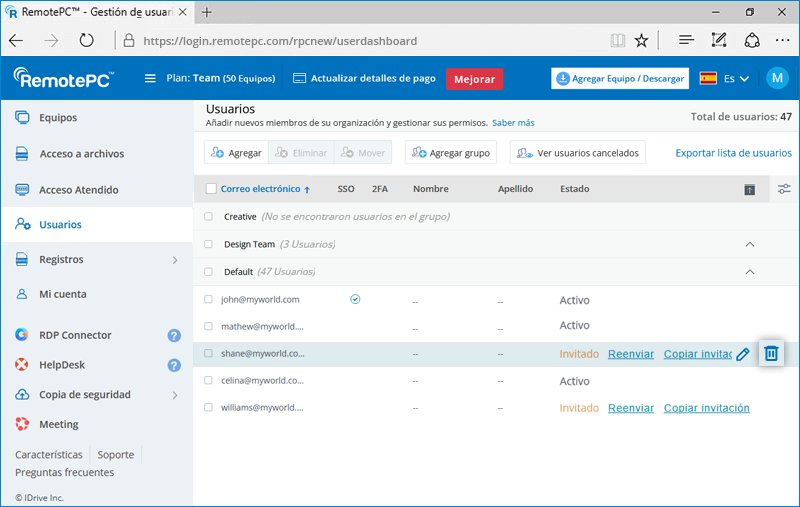This screenshot has width=800, height=507.
Task: Click the HelpDesk help question icon
Action: [174, 365]
